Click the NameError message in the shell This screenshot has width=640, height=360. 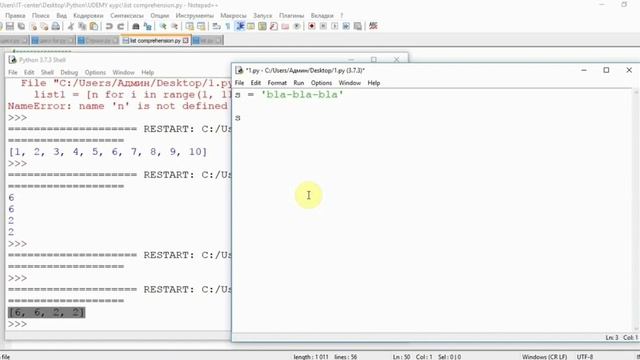click(x=118, y=106)
